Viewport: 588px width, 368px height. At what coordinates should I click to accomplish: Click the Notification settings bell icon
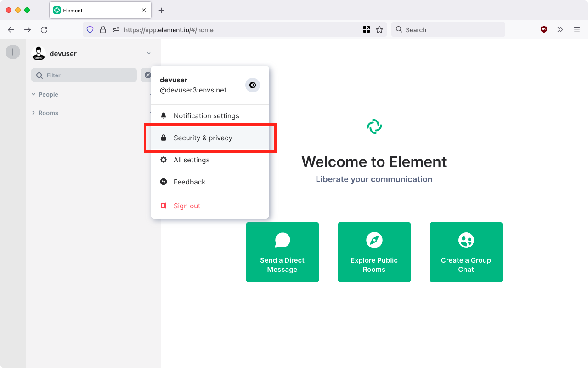click(x=164, y=116)
